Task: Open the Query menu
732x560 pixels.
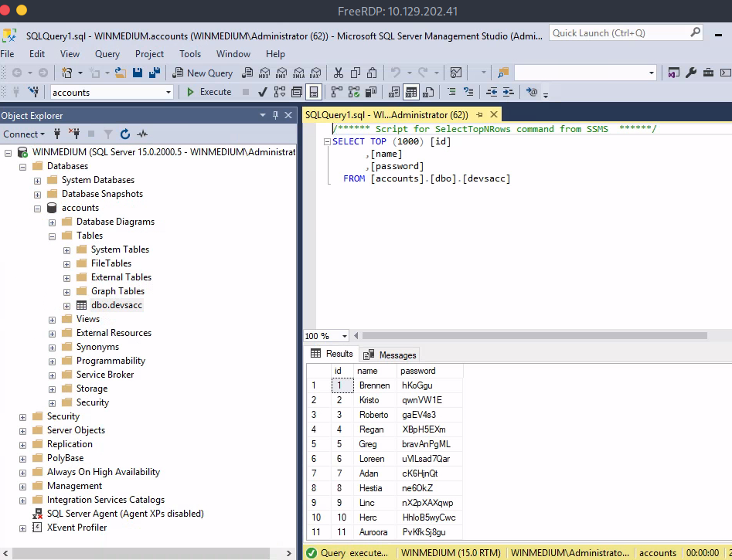Action: coord(107,54)
